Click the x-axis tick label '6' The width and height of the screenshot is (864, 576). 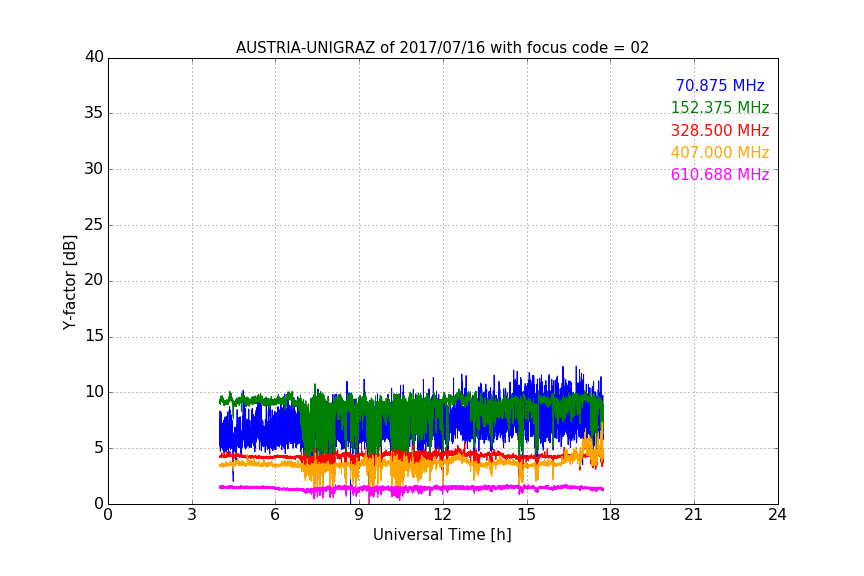[x=275, y=515]
